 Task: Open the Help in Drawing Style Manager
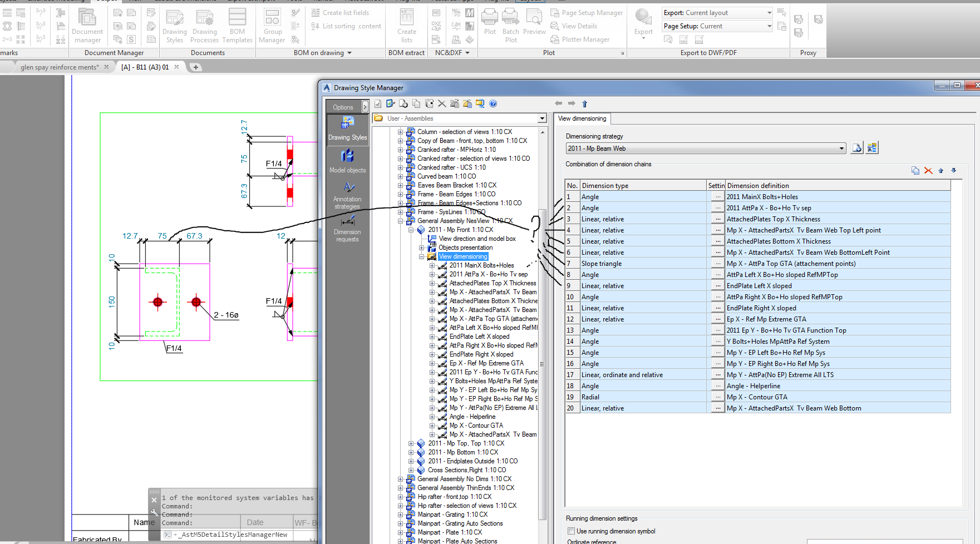point(493,103)
